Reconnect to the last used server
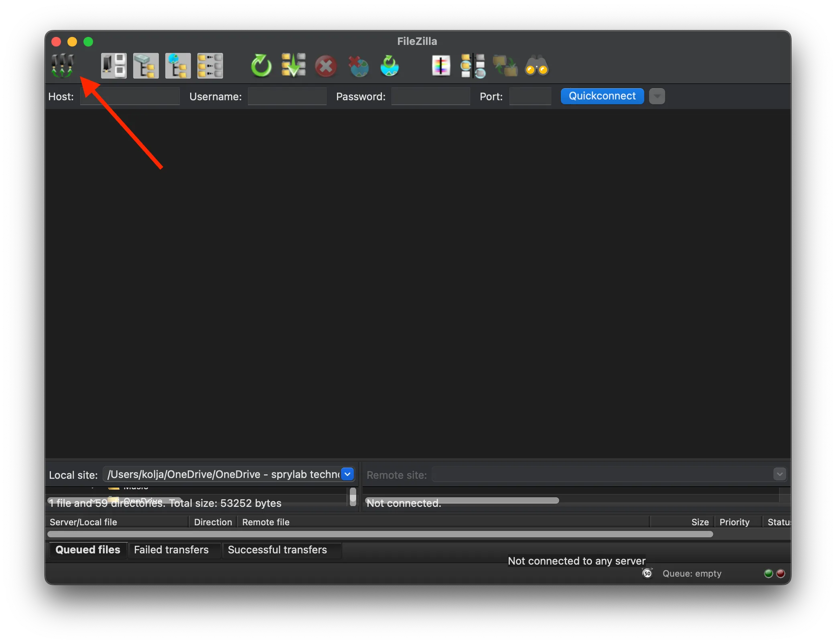Viewport: 836px width, 644px height. 390,66
